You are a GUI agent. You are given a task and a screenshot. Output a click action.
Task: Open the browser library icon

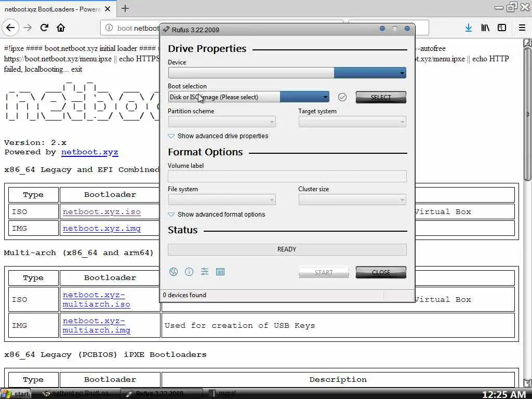[x=485, y=28]
